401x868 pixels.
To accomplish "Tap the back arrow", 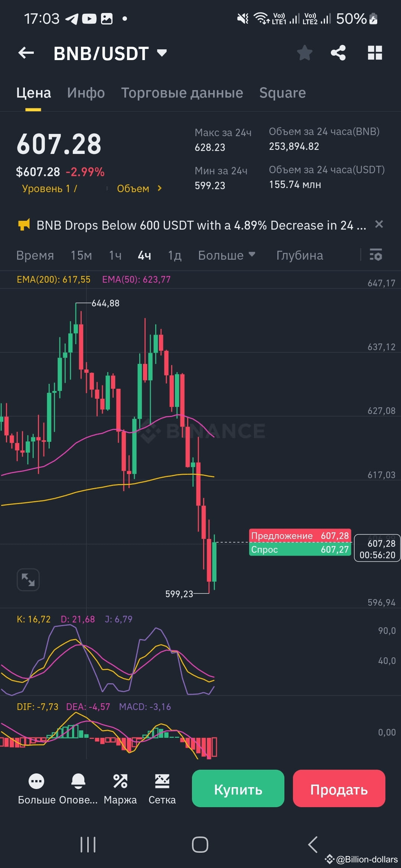I will tap(26, 53).
